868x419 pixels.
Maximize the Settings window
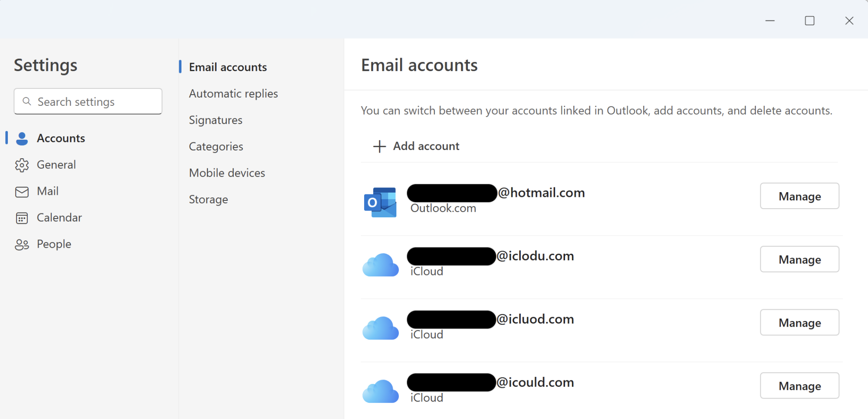pyautogui.click(x=809, y=20)
